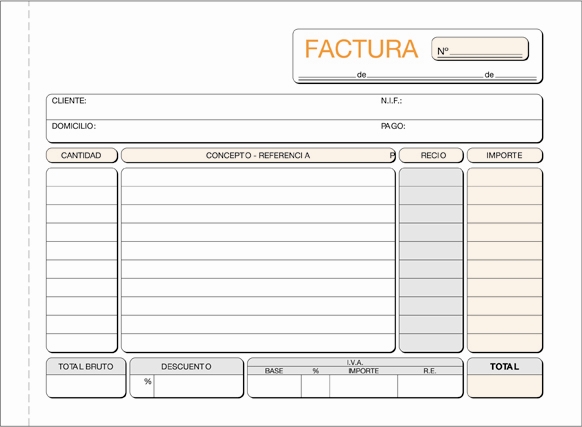This screenshot has width=582, height=427.
Task: Select the N.I.F. field
Action: (460, 107)
